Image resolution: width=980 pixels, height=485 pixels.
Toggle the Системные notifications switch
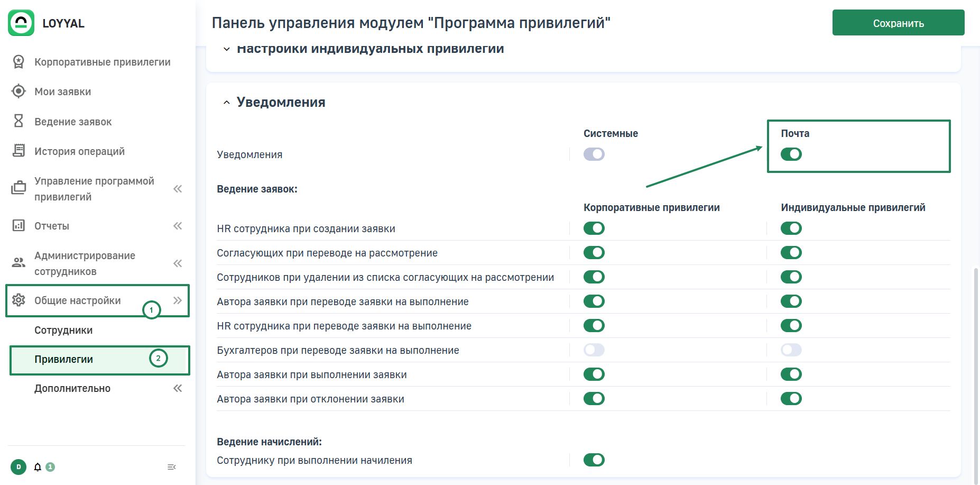pos(594,154)
